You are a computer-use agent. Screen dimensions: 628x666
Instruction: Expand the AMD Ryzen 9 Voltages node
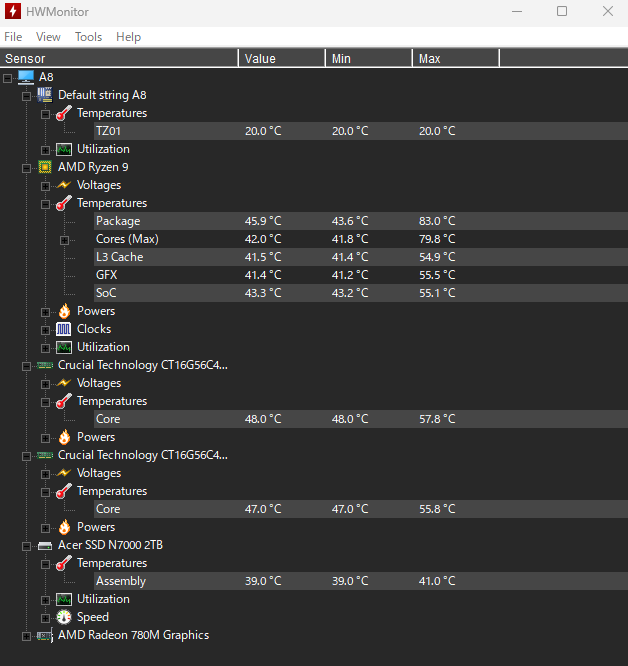click(46, 185)
